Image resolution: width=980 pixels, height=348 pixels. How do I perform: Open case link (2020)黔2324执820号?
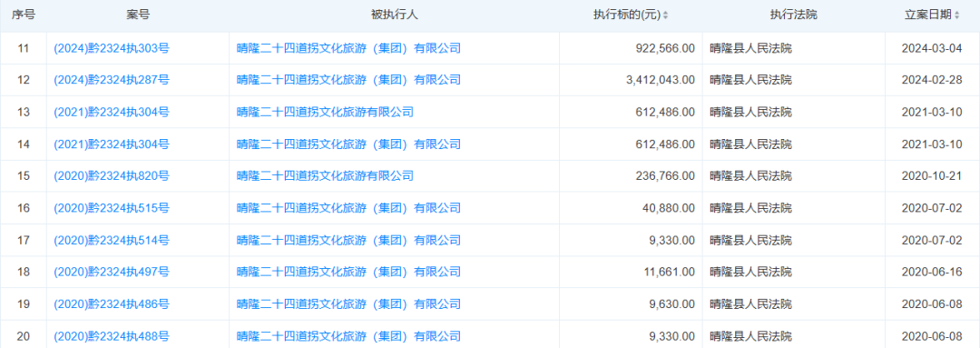[x=112, y=176]
